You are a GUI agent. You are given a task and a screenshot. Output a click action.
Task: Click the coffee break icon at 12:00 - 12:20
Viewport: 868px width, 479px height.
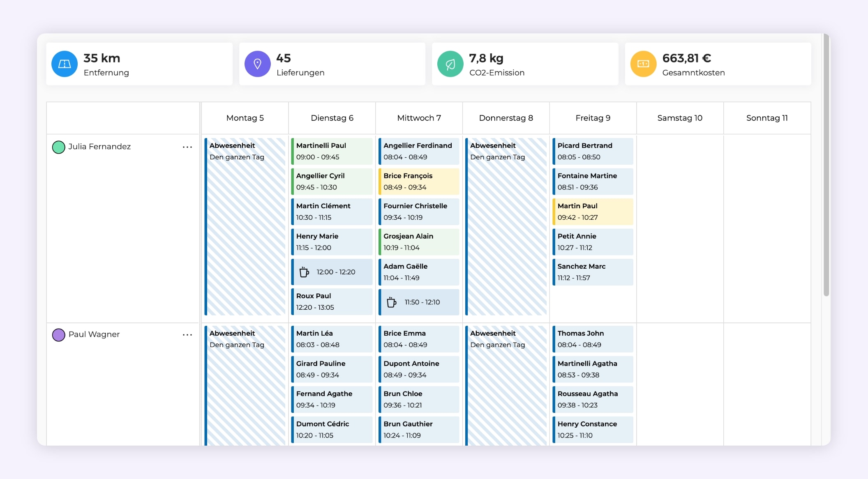(x=304, y=272)
